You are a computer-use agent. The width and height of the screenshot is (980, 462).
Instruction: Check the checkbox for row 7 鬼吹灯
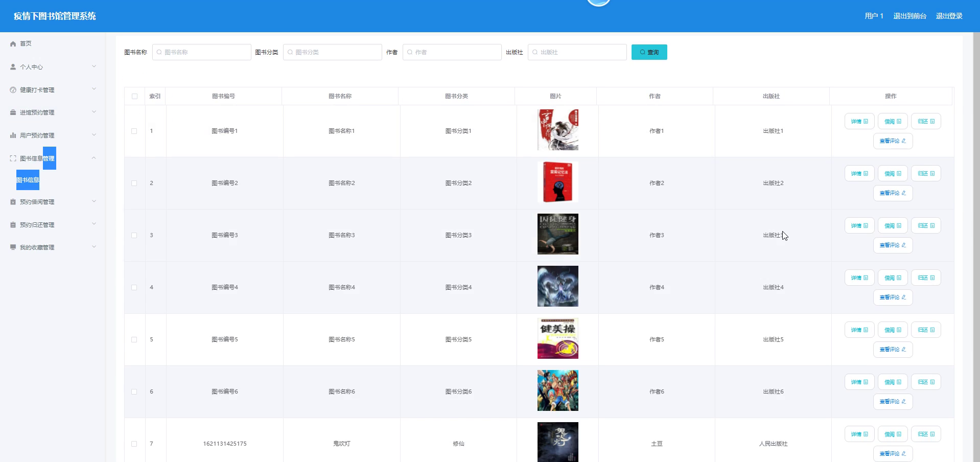point(134,444)
